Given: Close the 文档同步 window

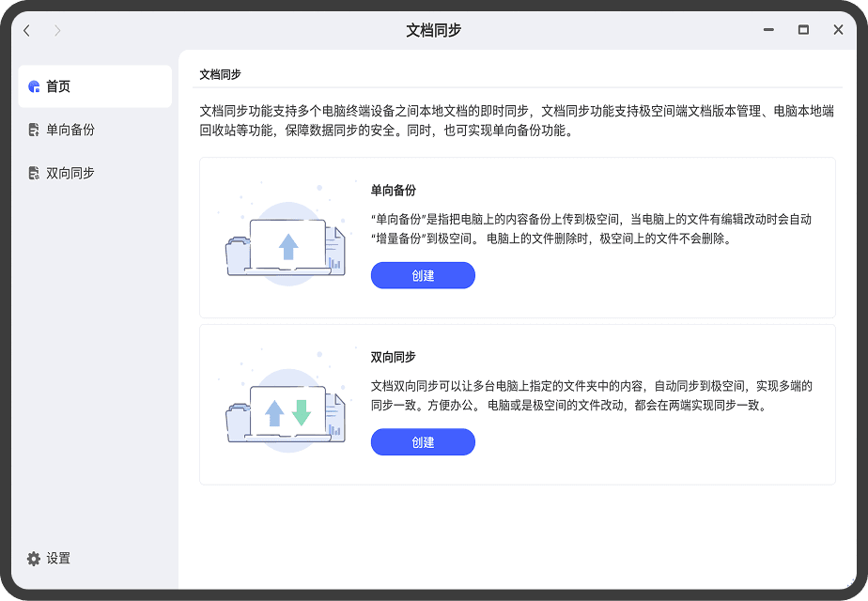Looking at the screenshot, I should [x=838, y=30].
